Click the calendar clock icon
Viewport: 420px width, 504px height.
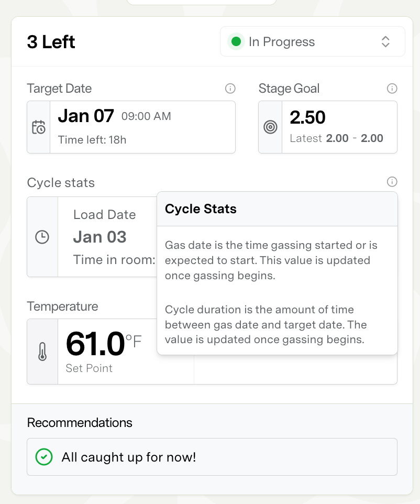pos(39,127)
